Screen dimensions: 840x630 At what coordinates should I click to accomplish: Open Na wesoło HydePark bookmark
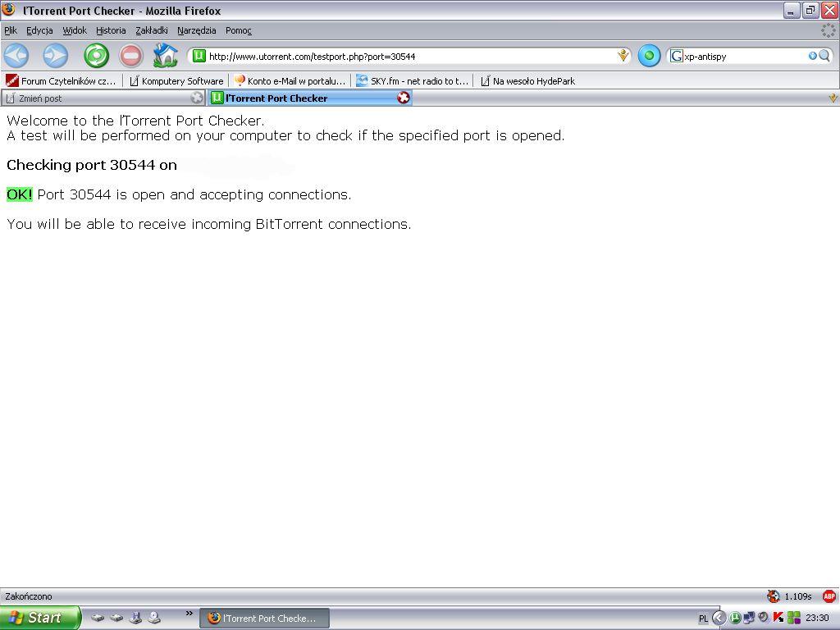coord(527,81)
